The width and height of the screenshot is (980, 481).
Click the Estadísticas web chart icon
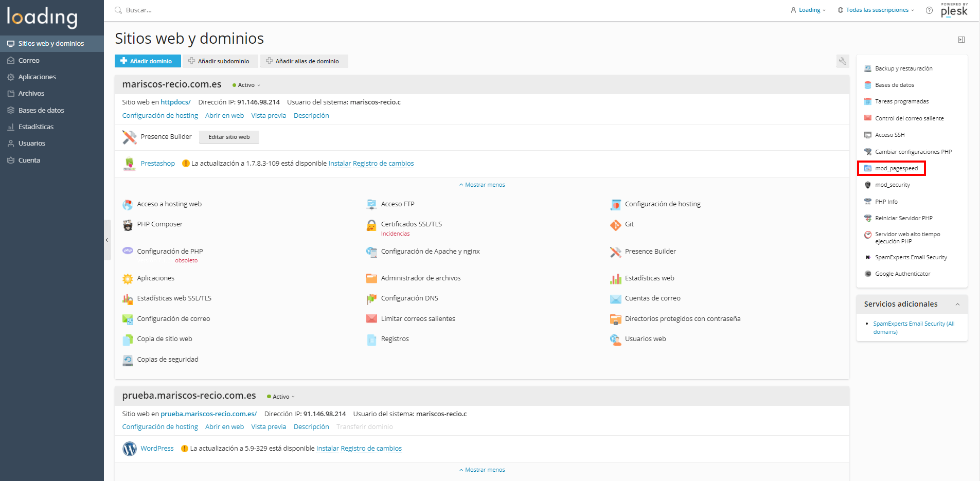[615, 278]
